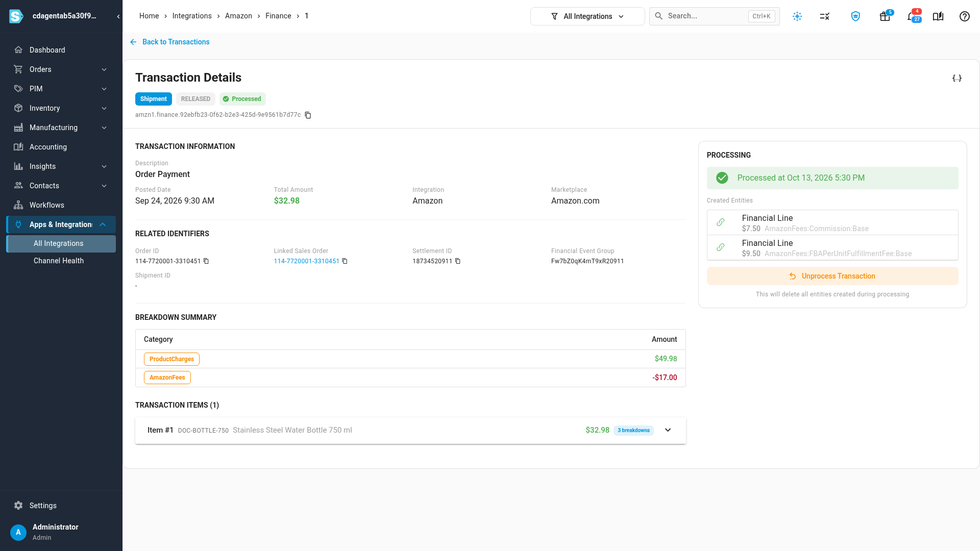Click the AI sparkle icon in header

tap(797, 16)
